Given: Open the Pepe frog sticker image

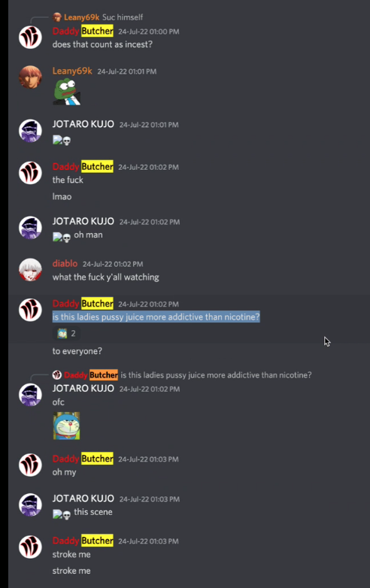Looking at the screenshot, I should [x=67, y=92].
